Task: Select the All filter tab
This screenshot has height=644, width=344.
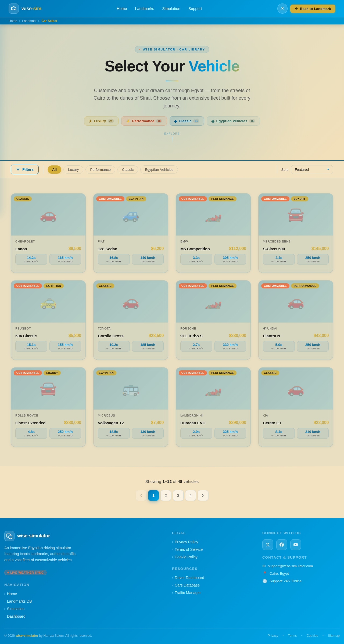Action: point(54,170)
